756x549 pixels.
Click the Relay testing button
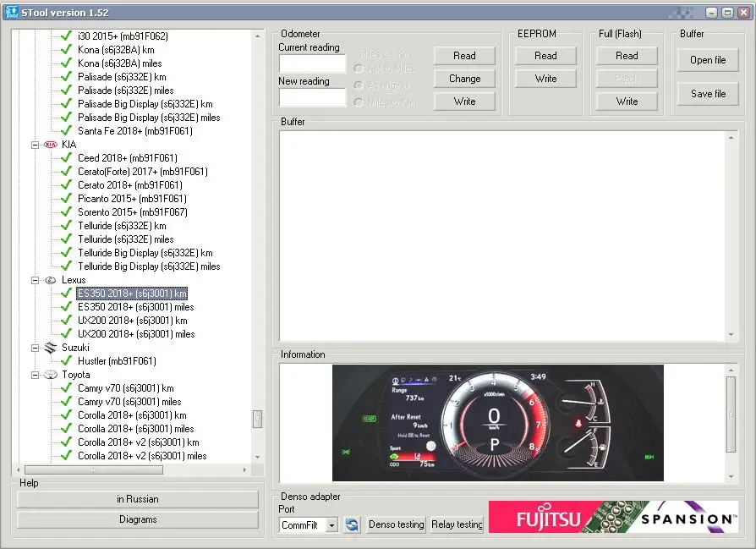coord(457,524)
